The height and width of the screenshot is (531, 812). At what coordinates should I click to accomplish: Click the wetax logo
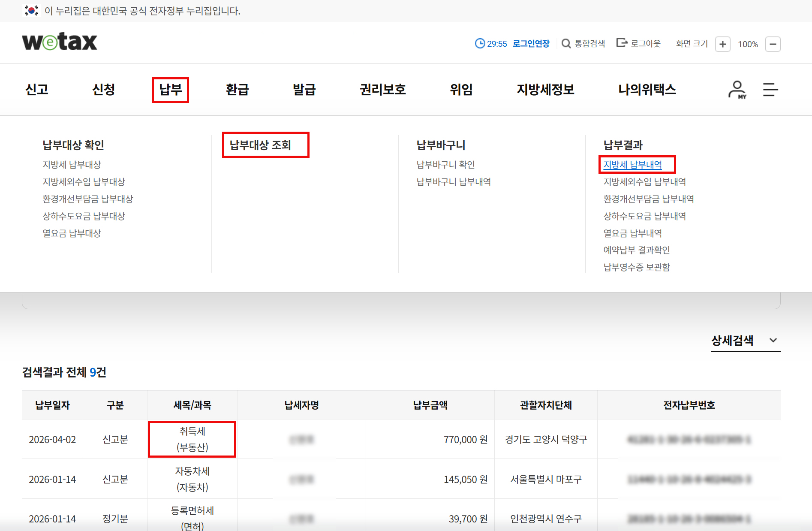click(x=60, y=42)
